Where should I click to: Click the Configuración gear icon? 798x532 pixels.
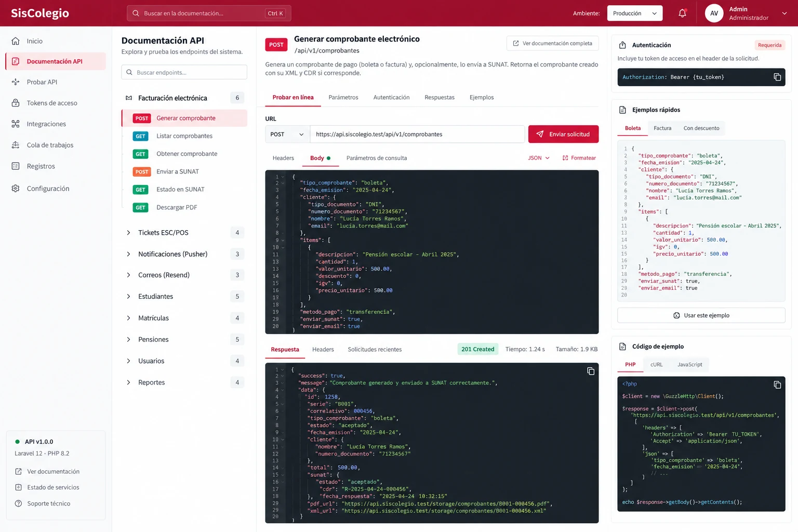pos(16,189)
